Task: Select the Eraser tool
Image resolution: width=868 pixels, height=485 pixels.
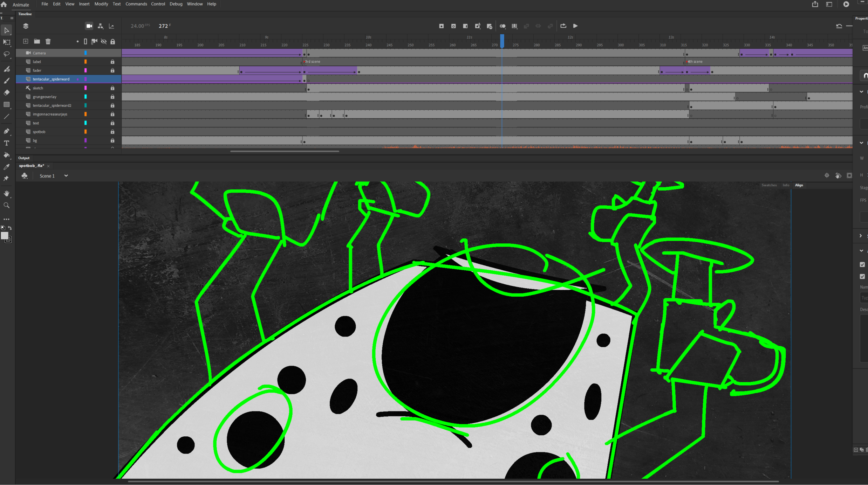Action: [6, 93]
